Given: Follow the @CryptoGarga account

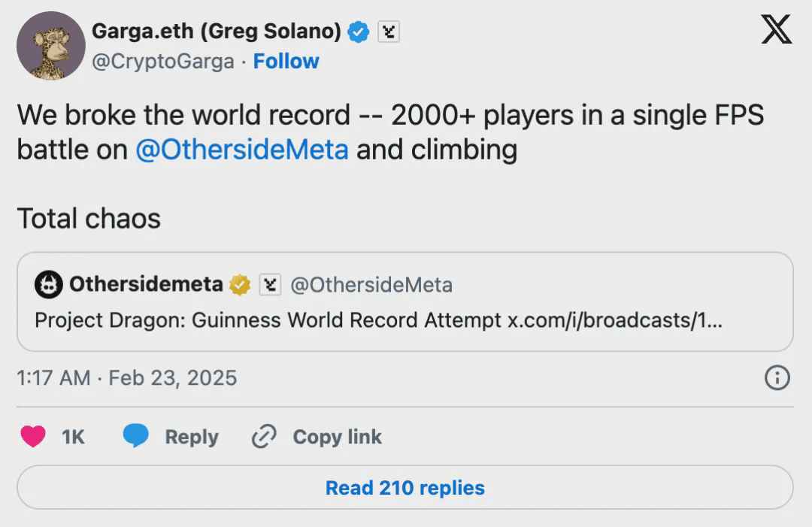Looking at the screenshot, I should [x=286, y=61].
